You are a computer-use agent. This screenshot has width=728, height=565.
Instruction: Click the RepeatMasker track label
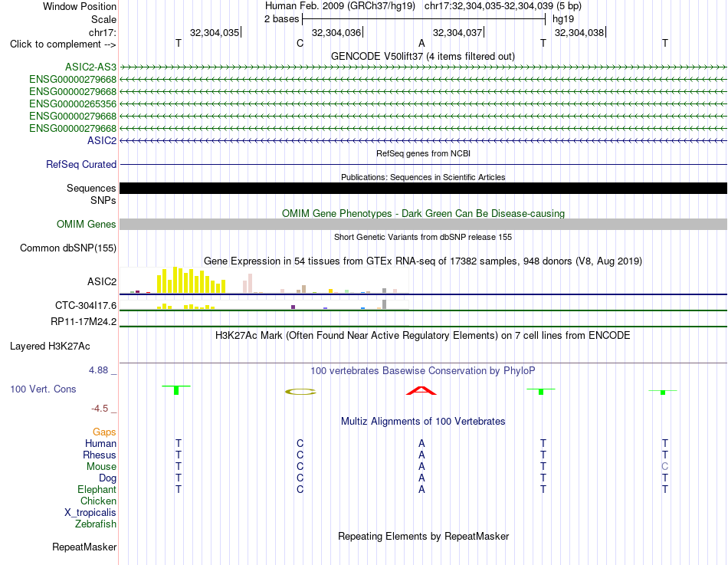click(84, 547)
